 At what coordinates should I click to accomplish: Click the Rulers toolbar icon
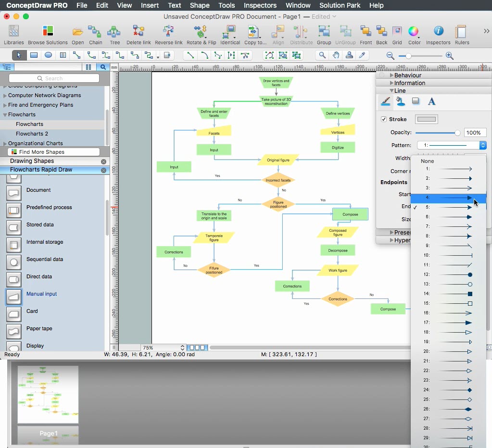[462, 32]
